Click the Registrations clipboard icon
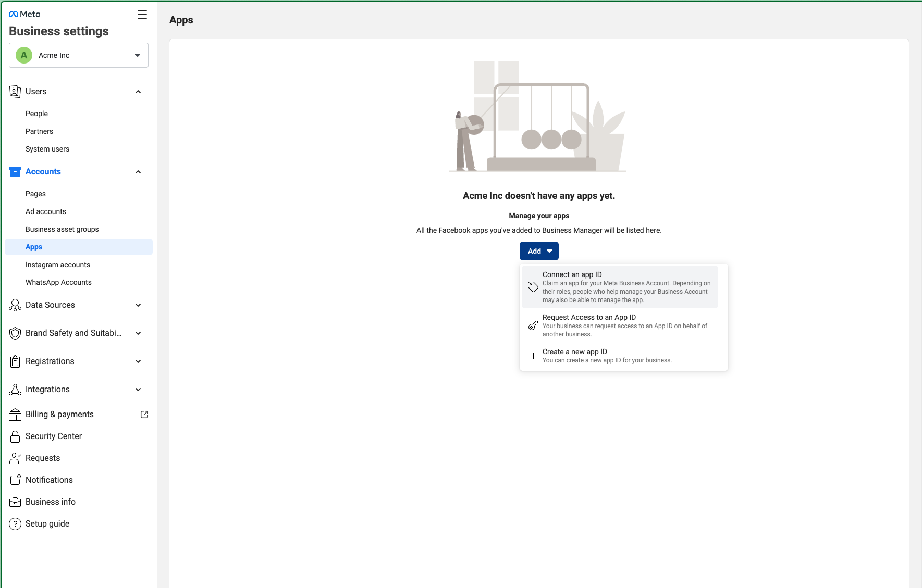The height and width of the screenshot is (588, 922). click(15, 361)
